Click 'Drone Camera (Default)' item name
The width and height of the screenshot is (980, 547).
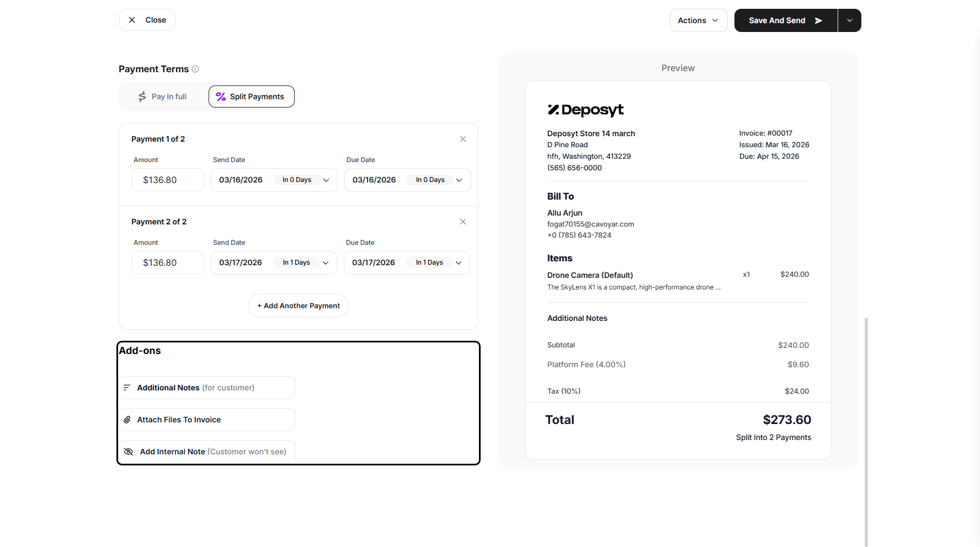pos(590,275)
